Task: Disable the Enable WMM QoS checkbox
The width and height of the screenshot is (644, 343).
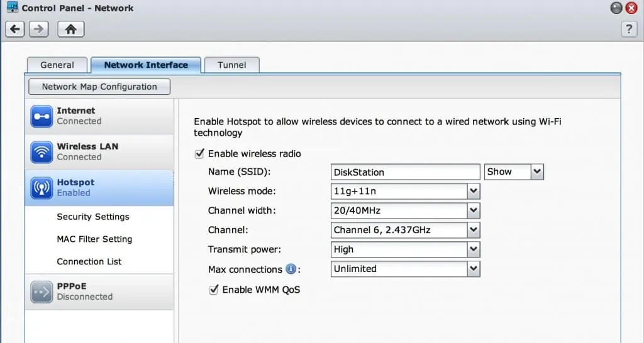Action: click(214, 290)
